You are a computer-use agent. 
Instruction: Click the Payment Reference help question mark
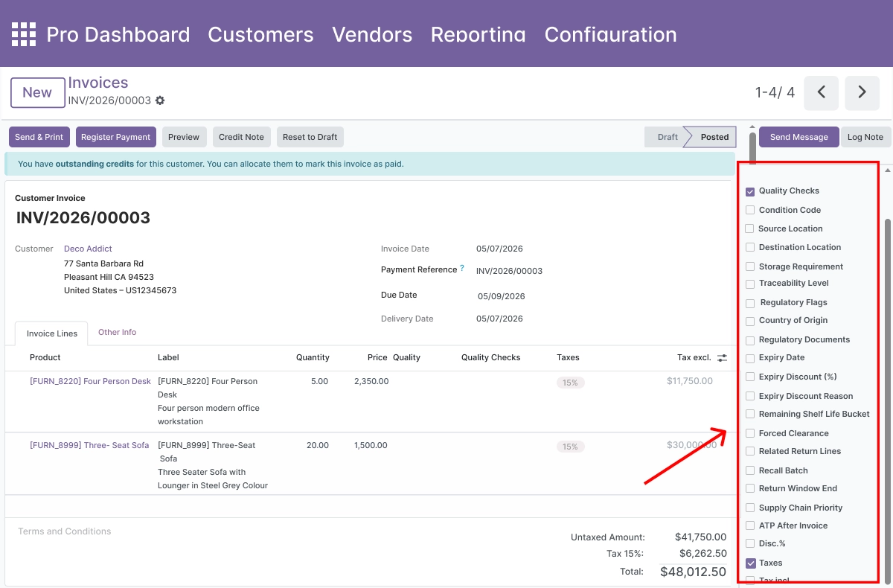click(462, 269)
